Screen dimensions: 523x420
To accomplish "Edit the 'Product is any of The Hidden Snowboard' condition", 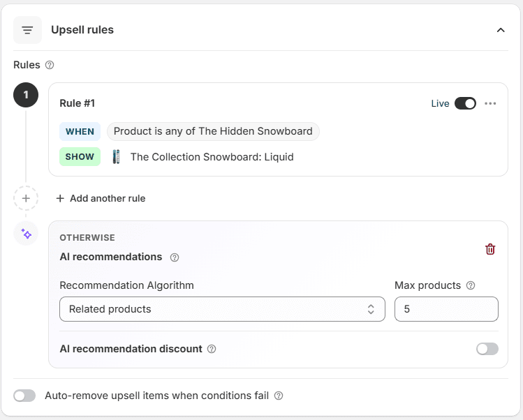I will pos(213,131).
